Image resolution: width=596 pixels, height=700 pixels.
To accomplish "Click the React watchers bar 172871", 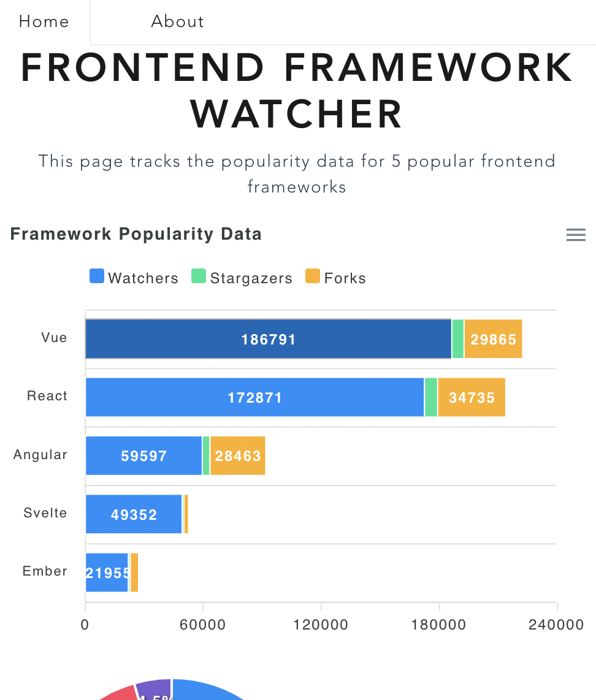I will click(x=254, y=397).
